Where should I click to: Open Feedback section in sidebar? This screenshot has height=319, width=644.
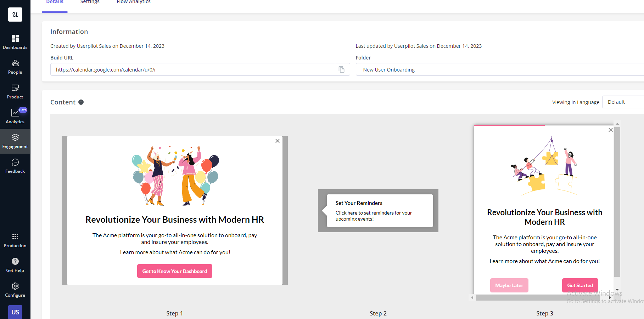15,166
